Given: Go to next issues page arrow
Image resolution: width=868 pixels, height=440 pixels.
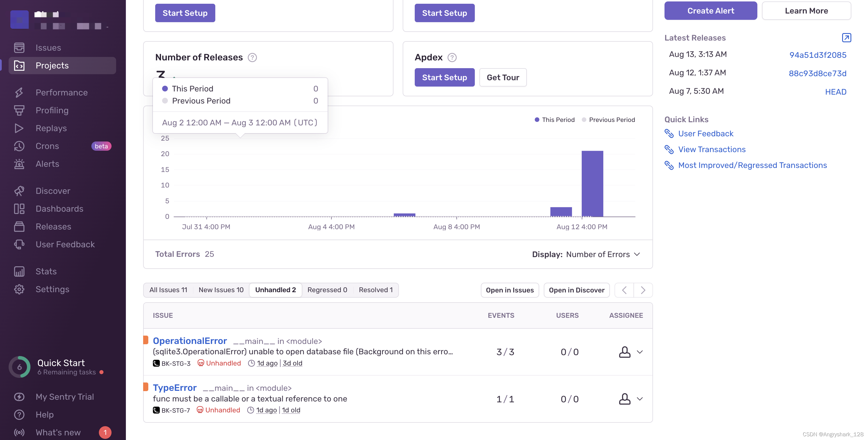Looking at the screenshot, I should pos(643,290).
